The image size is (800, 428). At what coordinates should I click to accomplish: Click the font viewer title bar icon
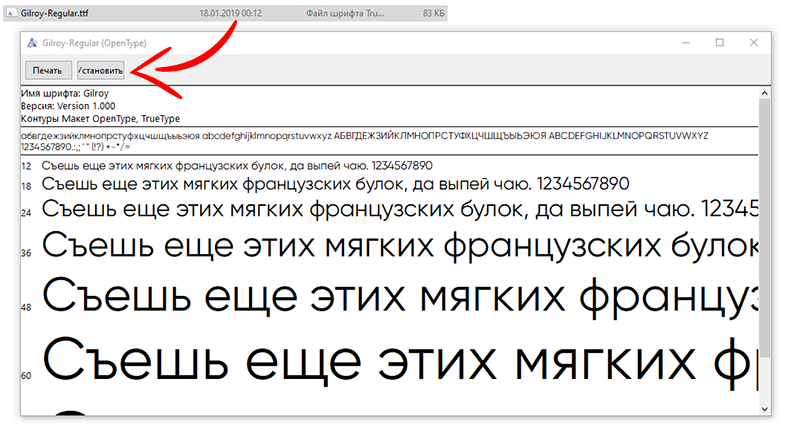pos(34,44)
